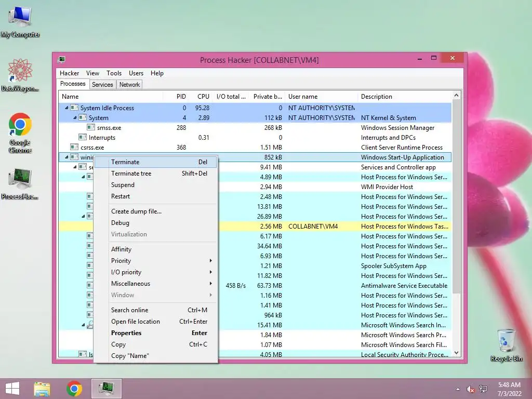Open the Users menu
532x399 pixels.
(136, 73)
